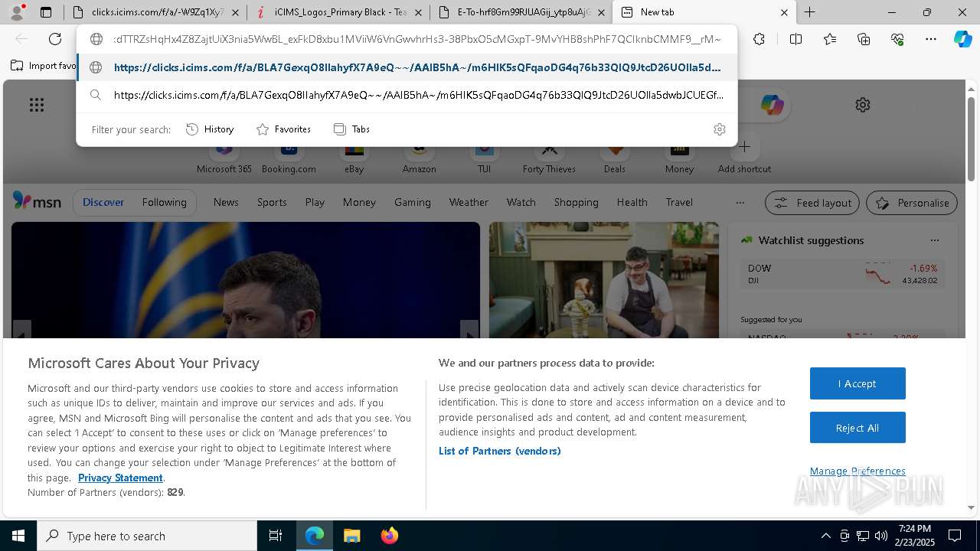Open File Explorer from the taskbar
The image size is (980, 551).
pyautogui.click(x=351, y=536)
